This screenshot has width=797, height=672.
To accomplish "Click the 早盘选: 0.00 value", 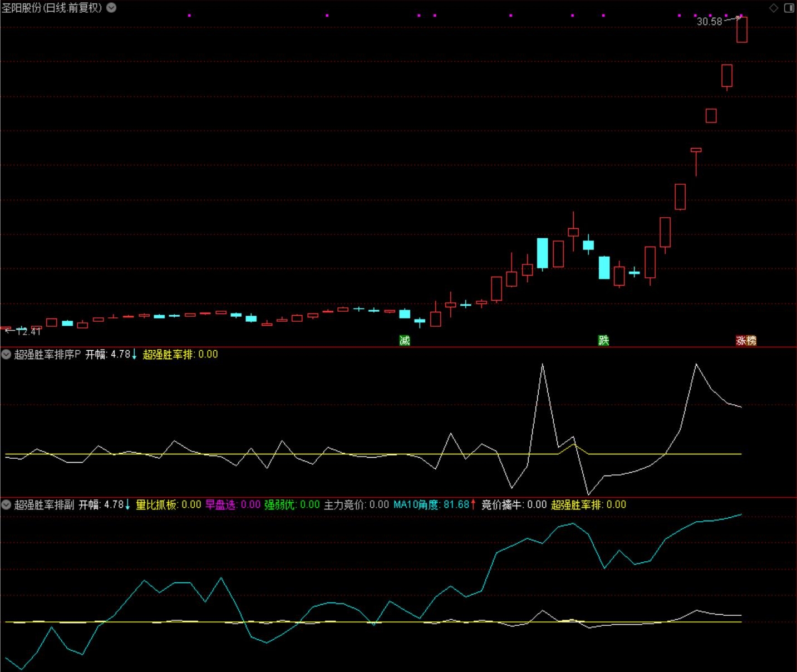I will [233, 504].
